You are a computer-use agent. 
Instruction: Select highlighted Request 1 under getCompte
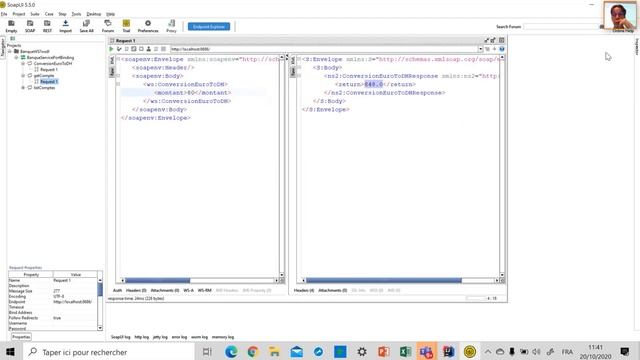(49, 82)
